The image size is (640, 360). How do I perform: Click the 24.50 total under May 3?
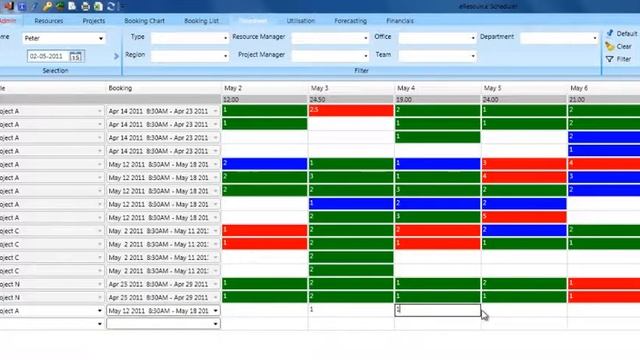(351, 100)
